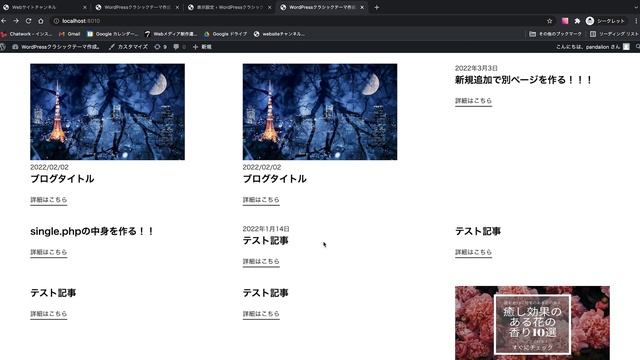This screenshot has width=640, height=360.
Task: Go back to the previous page
Action: click(4, 21)
